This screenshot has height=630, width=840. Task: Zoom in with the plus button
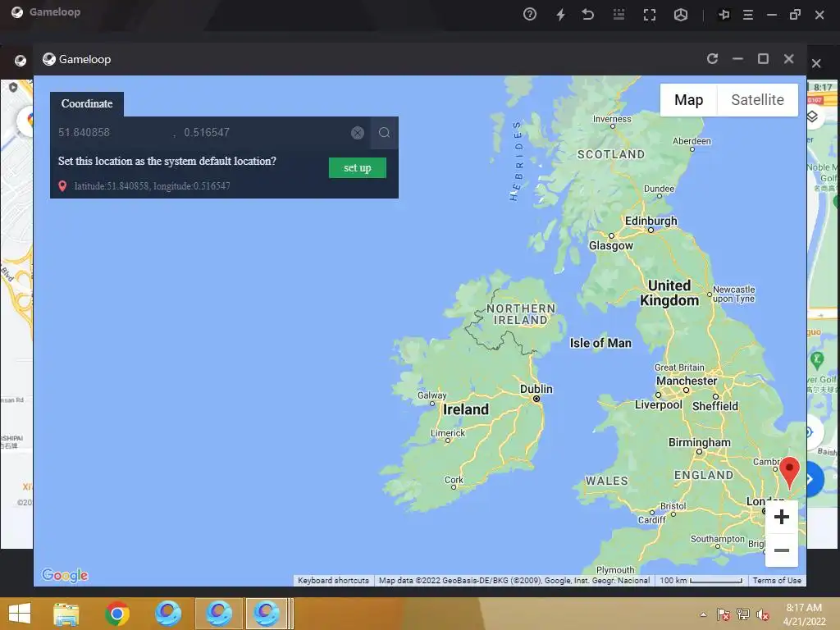point(782,517)
